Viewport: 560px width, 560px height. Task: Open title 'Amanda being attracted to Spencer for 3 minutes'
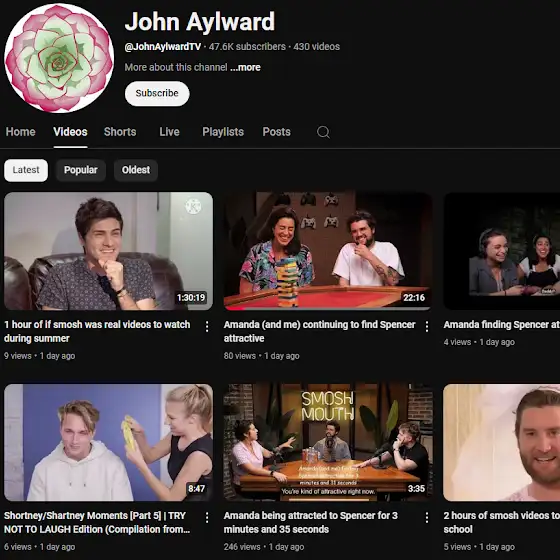coord(311,522)
